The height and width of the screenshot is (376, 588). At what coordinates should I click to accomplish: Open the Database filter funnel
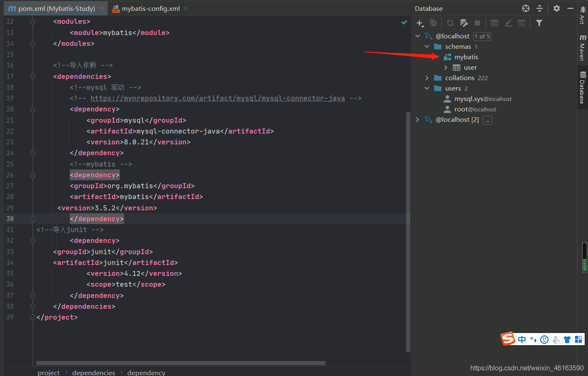[539, 23]
